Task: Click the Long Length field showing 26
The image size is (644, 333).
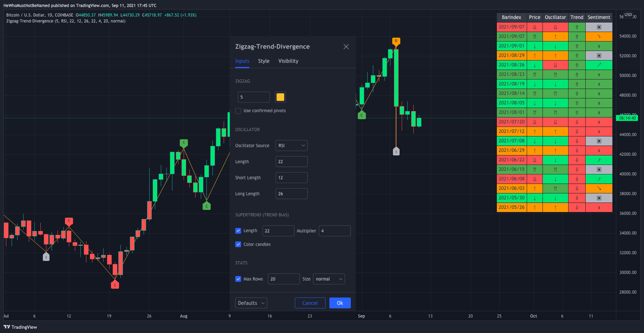Action: coord(291,194)
